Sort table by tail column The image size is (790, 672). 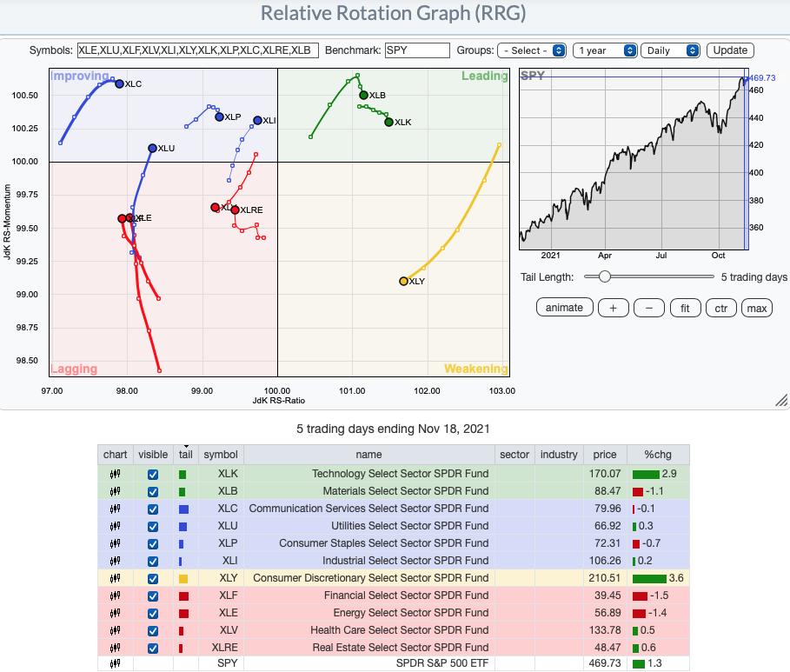(x=185, y=454)
